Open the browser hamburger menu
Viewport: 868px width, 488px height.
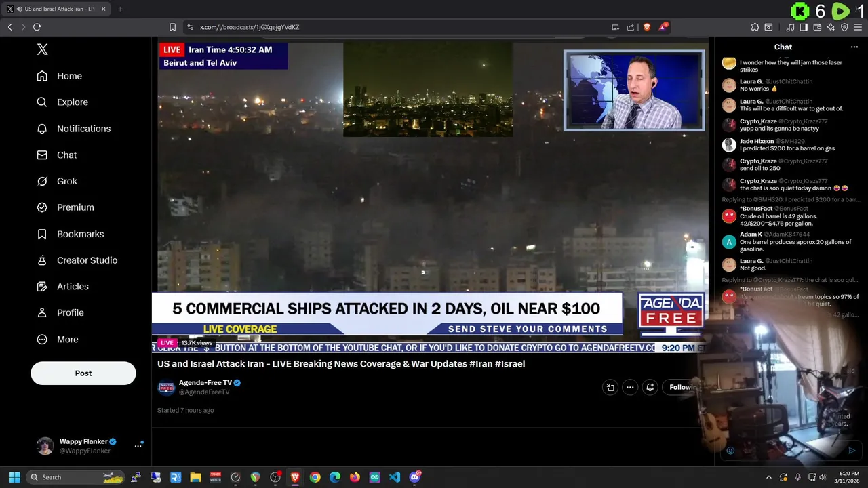pyautogui.click(x=858, y=27)
